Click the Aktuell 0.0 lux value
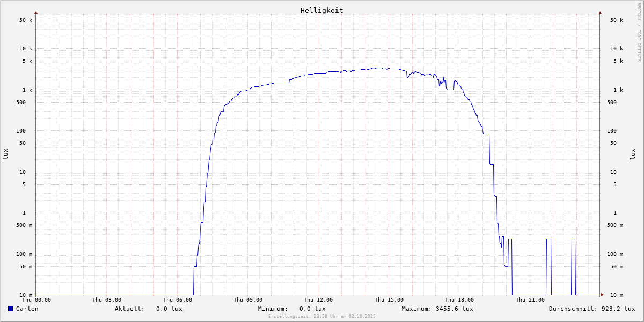644x322 pixels. pyautogui.click(x=169, y=309)
